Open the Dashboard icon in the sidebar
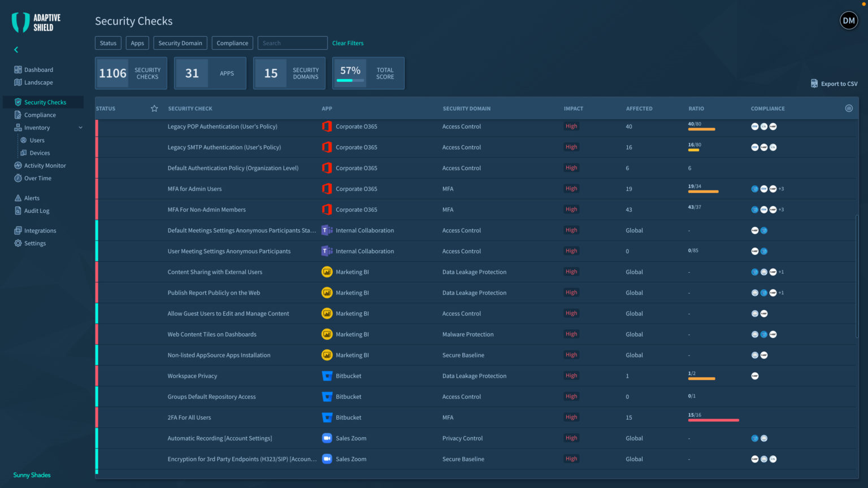 (18, 69)
